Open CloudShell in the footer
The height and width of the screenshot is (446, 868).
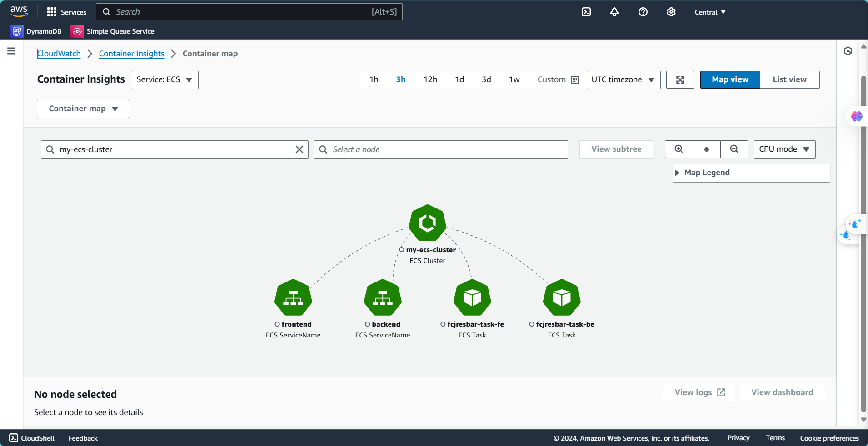tap(32, 438)
